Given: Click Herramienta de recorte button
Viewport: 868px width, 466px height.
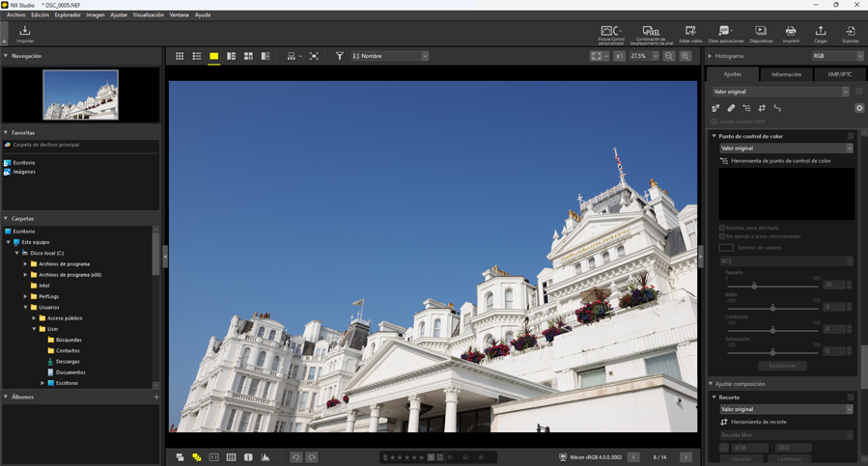Looking at the screenshot, I should point(759,422).
